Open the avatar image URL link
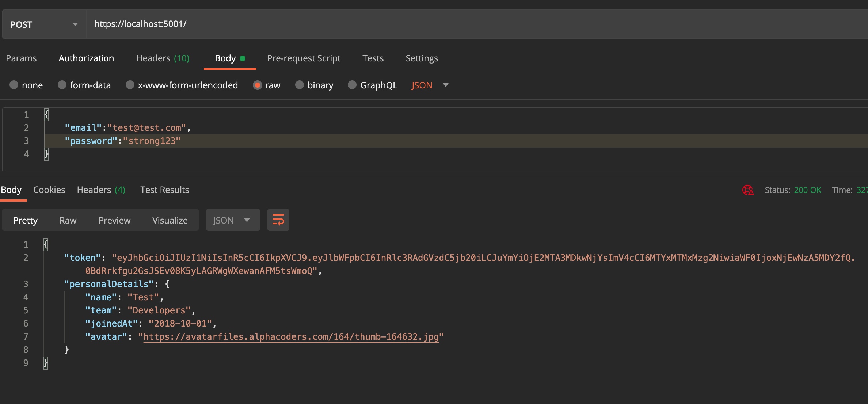Screen dimensions: 868x404 (x=292, y=336)
